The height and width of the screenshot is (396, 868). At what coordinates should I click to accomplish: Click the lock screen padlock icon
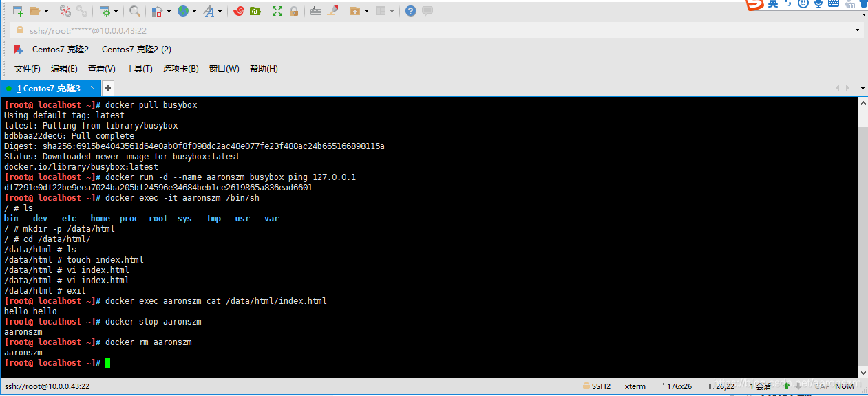[294, 11]
